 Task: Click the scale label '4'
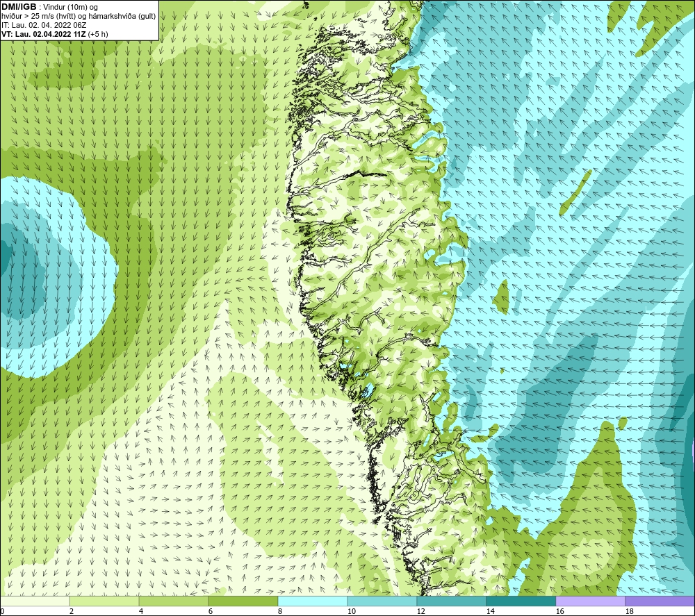[x=141, y=612]
